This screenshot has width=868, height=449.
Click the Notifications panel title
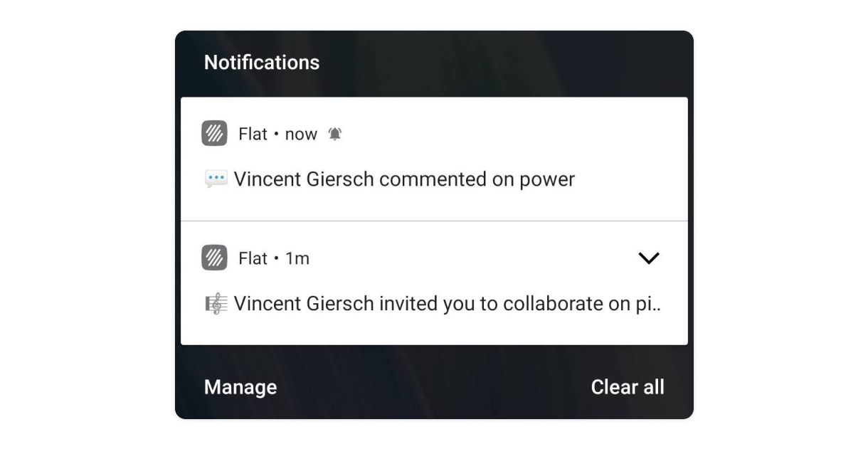tap(262, 63)
